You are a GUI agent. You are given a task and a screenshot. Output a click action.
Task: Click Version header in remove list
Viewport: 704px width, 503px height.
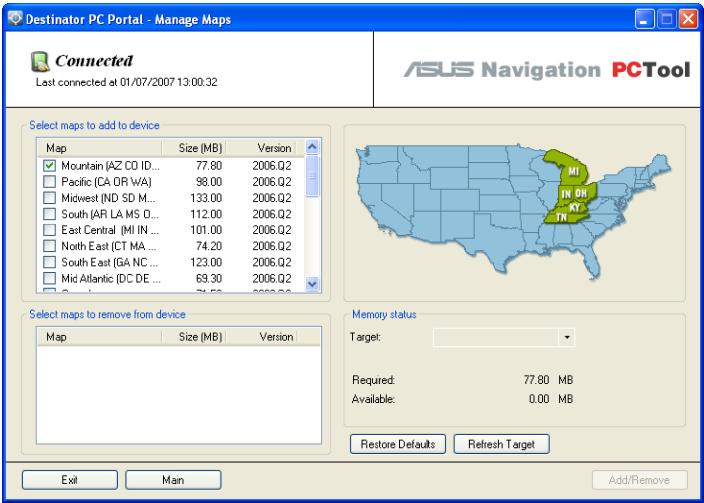(262, 337)
